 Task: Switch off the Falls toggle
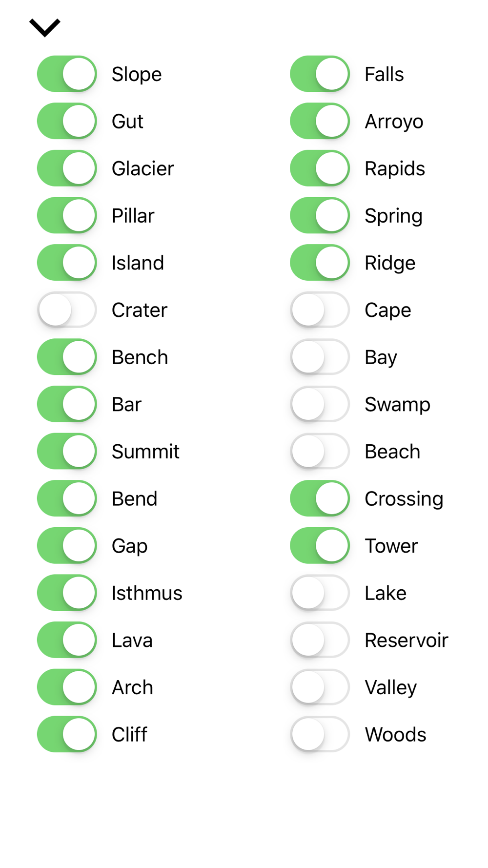(320, 74)
